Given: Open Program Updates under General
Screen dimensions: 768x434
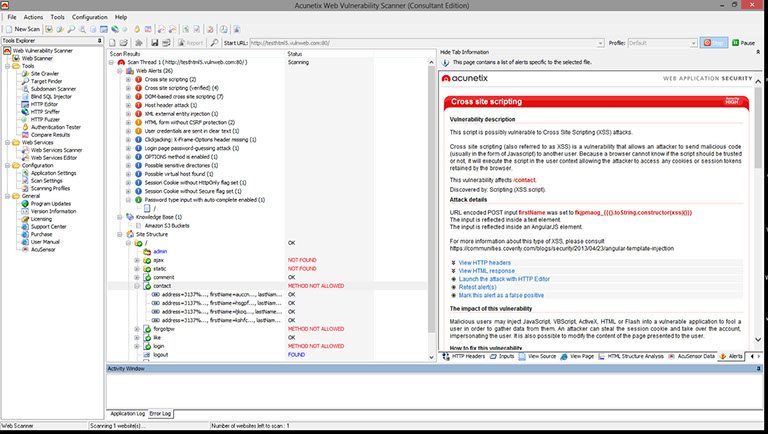Looking at the screenshot, I should [51, 204].
